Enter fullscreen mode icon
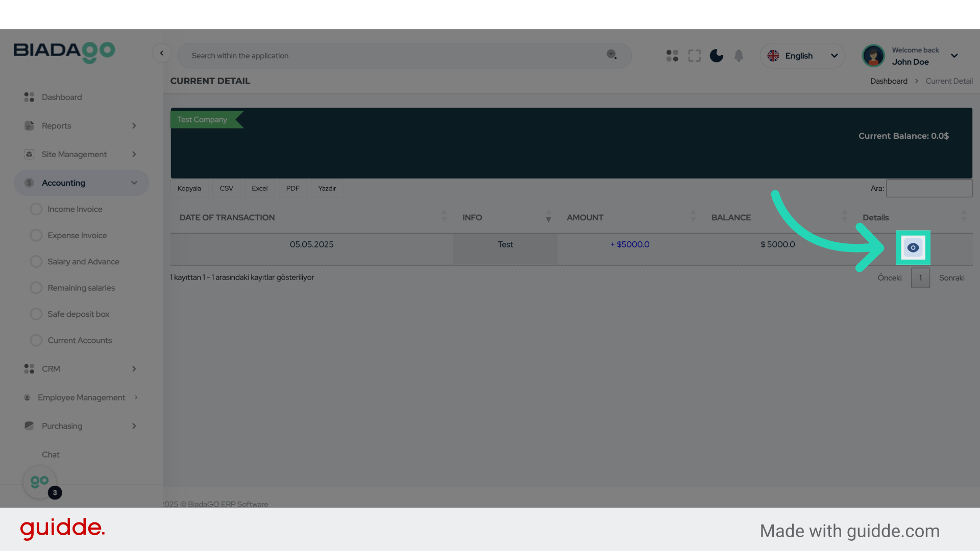980x551 pixels. 694,56
